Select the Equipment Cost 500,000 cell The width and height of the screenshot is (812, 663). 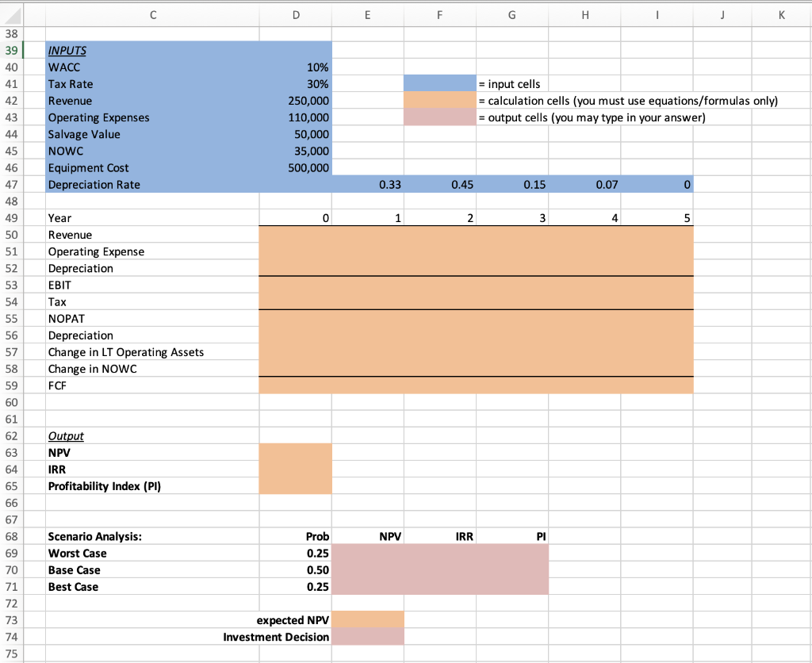pyautogui.click(x=296, y=168)
